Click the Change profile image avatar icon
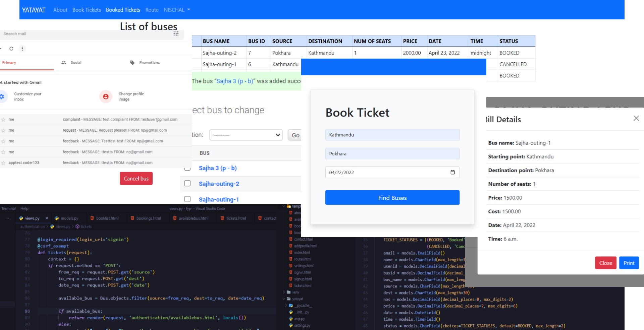The image size is (644, 330). [106, 96]
